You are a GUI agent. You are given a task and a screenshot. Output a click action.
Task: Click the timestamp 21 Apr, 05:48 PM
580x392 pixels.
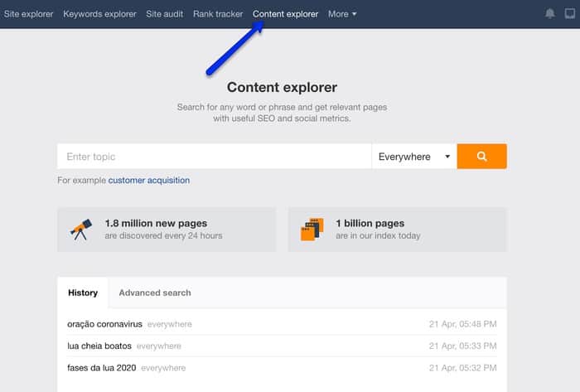click(462, 324)
